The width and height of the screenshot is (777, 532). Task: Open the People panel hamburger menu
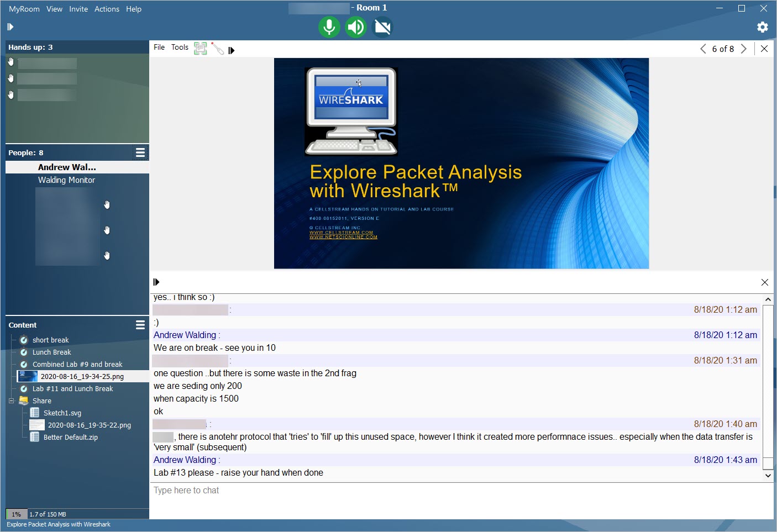click(x=140, y=152)
